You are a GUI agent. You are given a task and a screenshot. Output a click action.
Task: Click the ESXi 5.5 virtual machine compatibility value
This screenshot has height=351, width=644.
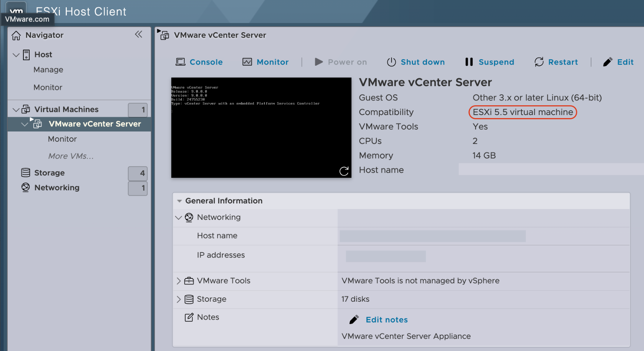tap(523, 112)
